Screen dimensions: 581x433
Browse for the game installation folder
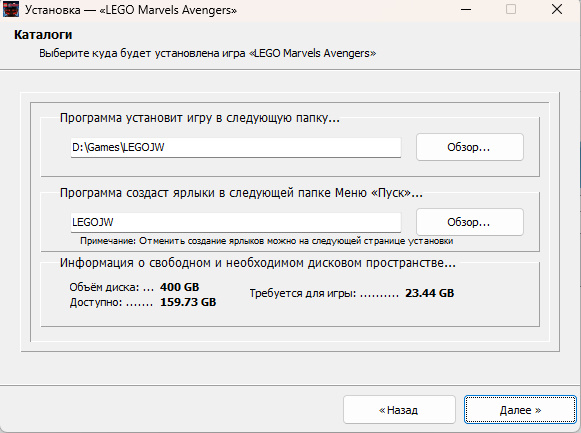point(469,147)
